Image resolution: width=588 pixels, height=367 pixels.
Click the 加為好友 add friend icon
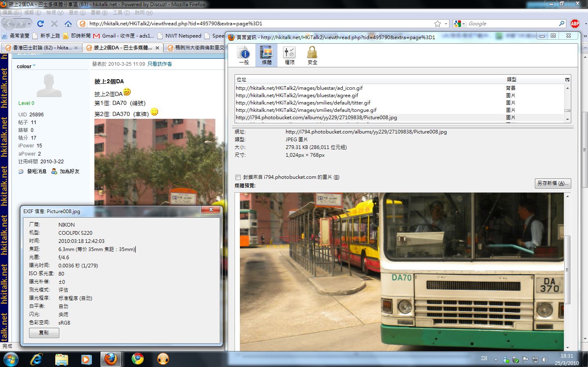[54, 171]
